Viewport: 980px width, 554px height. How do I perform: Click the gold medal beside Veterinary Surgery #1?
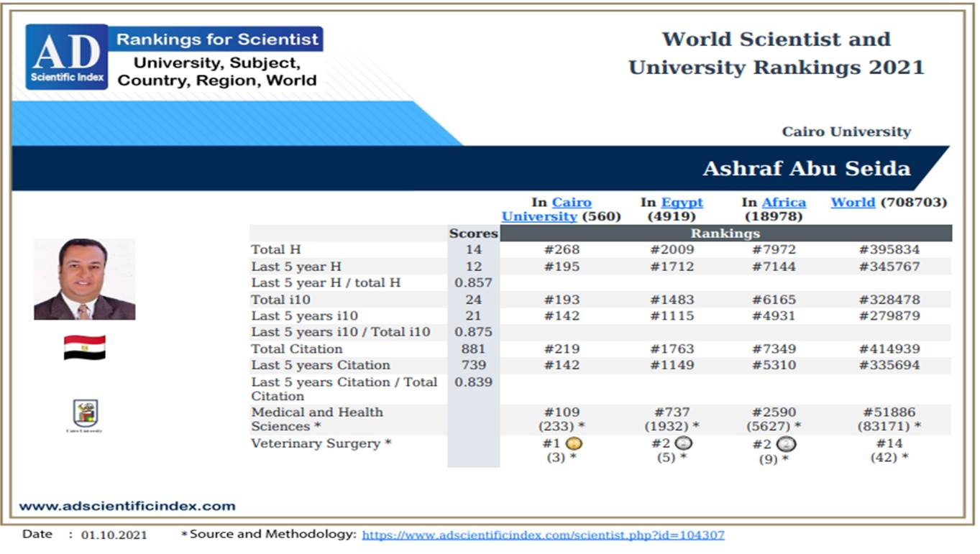click(x=574, y=444)
